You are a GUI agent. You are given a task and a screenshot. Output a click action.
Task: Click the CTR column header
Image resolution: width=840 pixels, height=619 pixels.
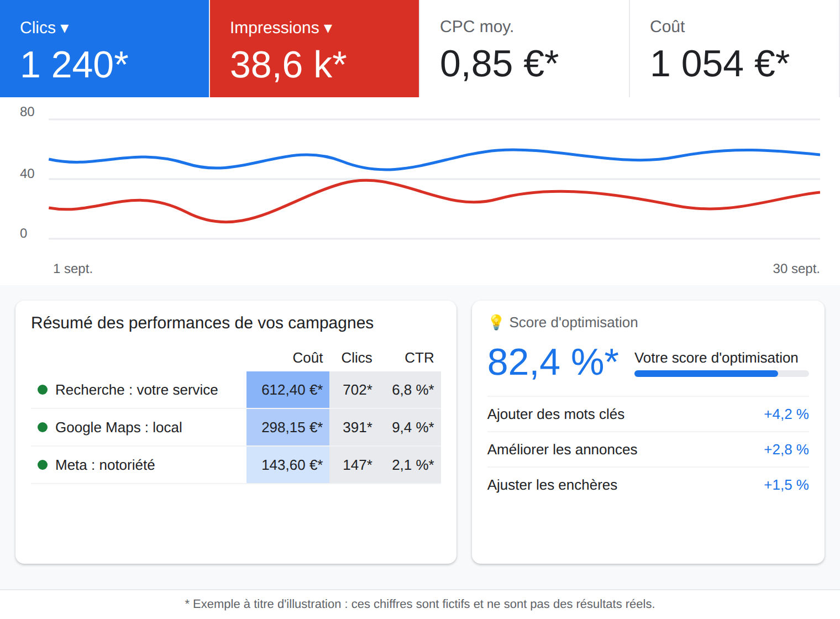[x=419, y=358]
